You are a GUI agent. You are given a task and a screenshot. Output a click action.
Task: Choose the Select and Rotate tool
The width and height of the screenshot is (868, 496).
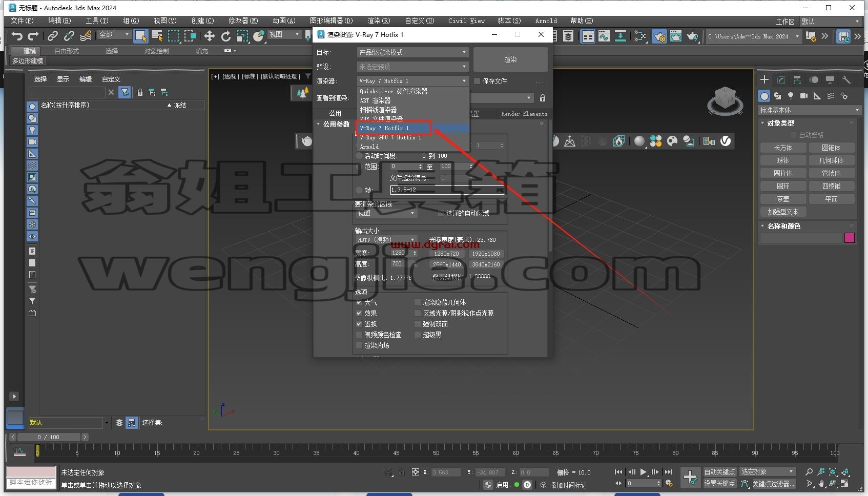tap(226, 36)
